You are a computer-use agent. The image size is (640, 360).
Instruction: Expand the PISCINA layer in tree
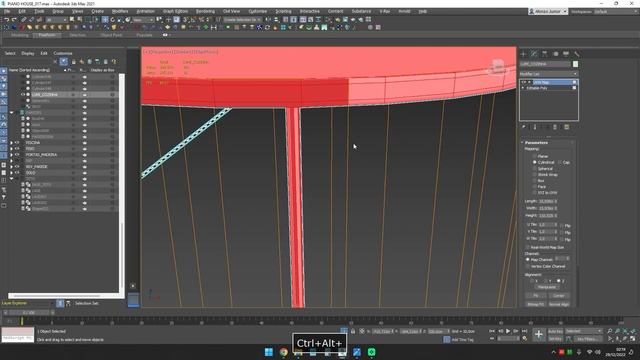11,143
